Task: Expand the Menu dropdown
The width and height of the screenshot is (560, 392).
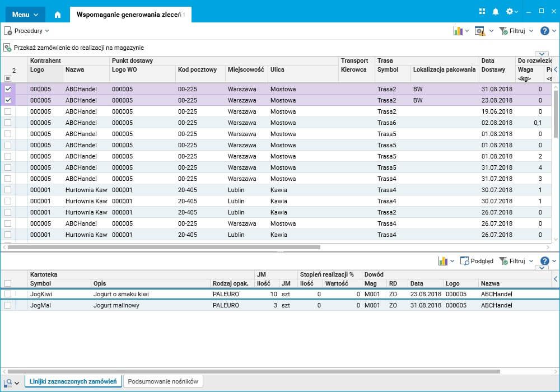Action: pyautogui.click(x=25, y=15)
